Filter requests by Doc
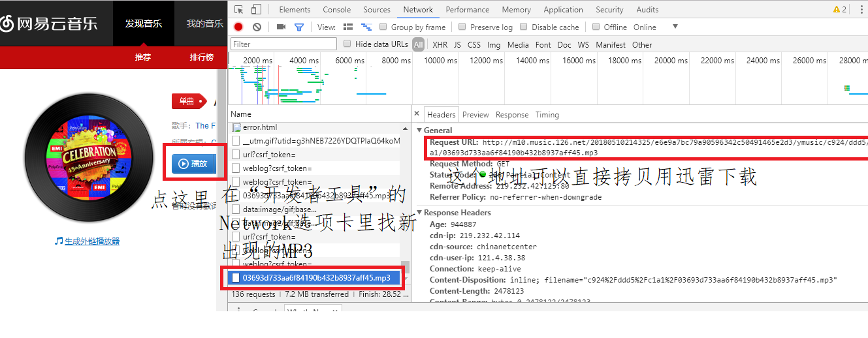This screenshot has height=338, width=868. click(564, 45)
